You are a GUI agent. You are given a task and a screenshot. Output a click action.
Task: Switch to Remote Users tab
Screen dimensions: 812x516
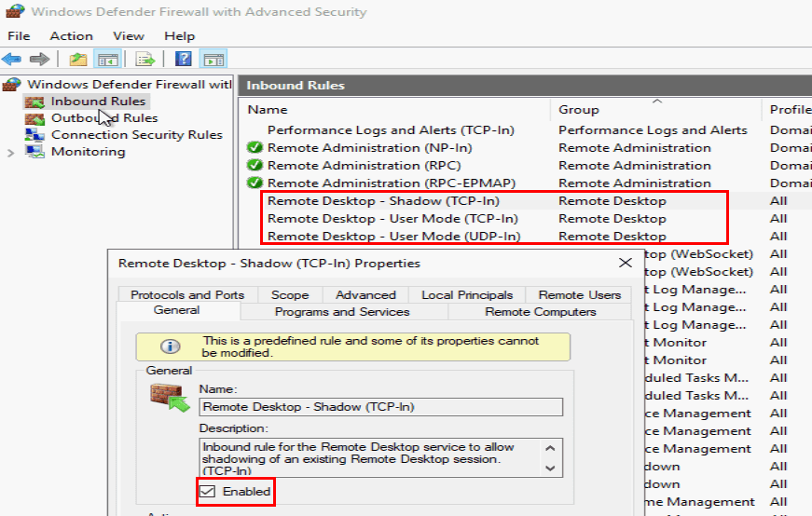coord(580,294)
